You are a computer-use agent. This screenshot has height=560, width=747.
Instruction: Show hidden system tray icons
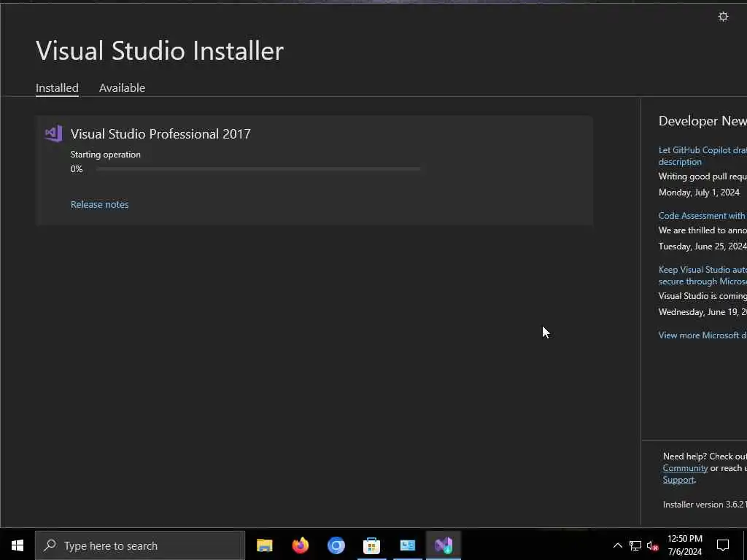617,545
